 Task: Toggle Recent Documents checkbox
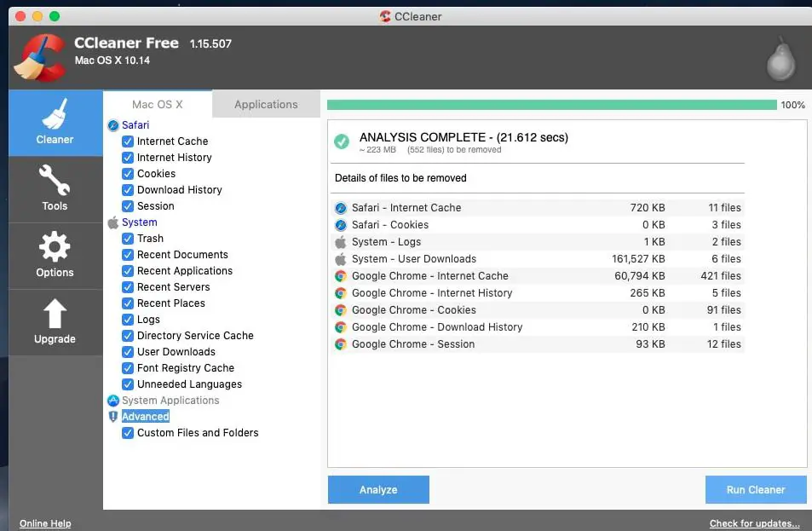click(128, 255)
